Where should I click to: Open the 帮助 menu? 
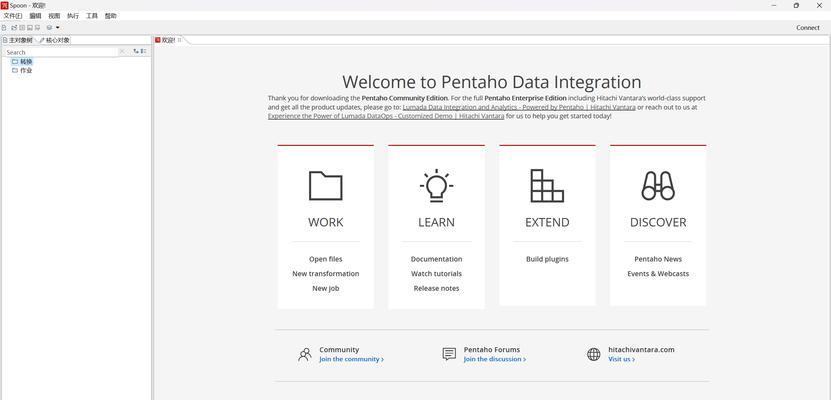111,16
